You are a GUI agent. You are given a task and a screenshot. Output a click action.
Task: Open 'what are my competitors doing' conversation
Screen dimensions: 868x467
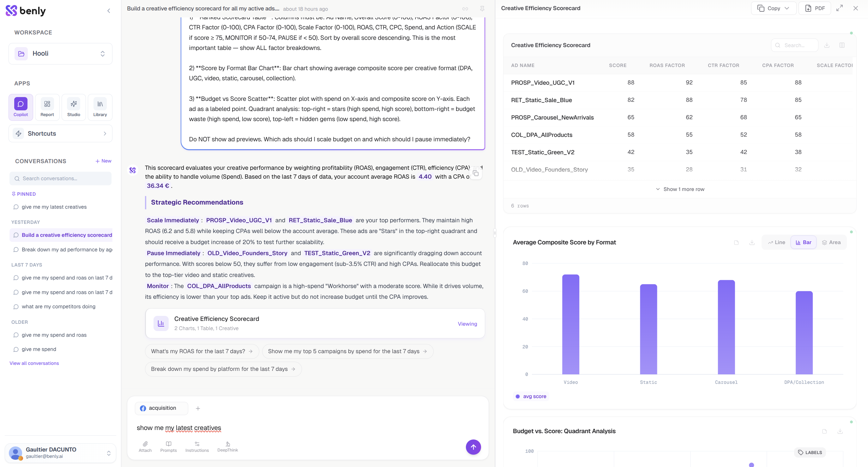click(x=58, y=306)
